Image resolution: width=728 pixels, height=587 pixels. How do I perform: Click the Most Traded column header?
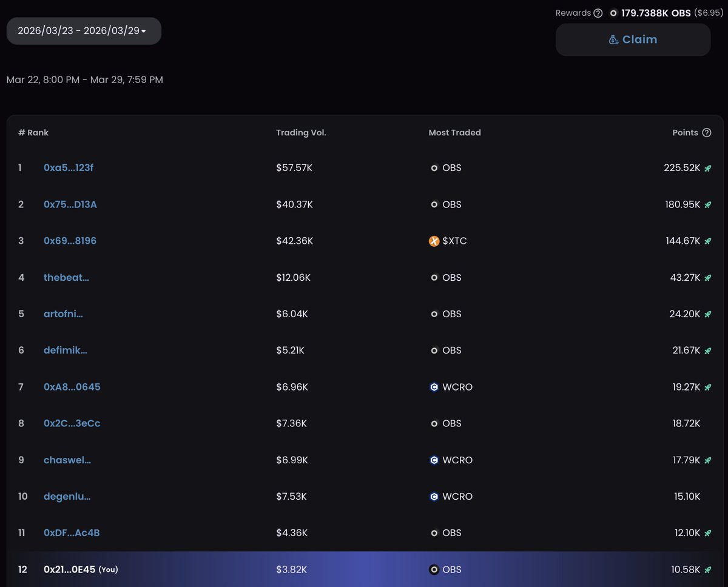click(x=454, y=132)
